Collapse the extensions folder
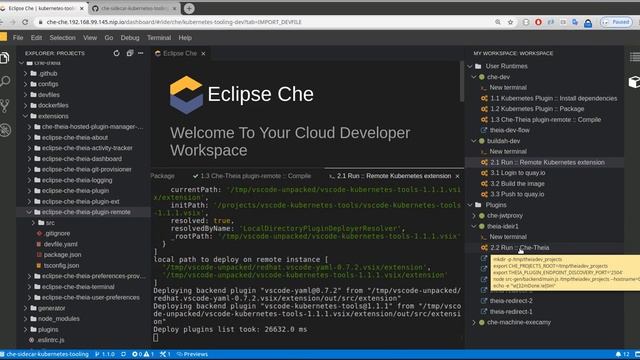 (x=25, y=116)
